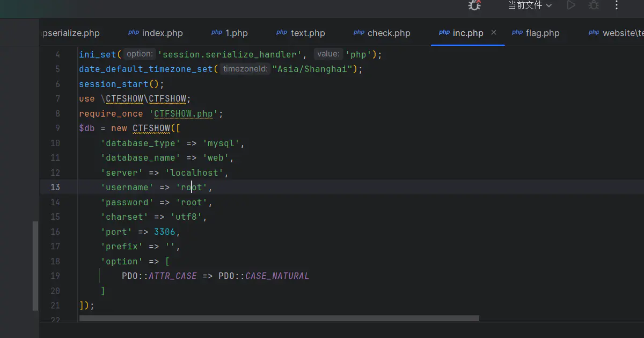644x338 pixels.
Task: Click PHP file icon on flag.php tab
Action: tap(517, 33)
